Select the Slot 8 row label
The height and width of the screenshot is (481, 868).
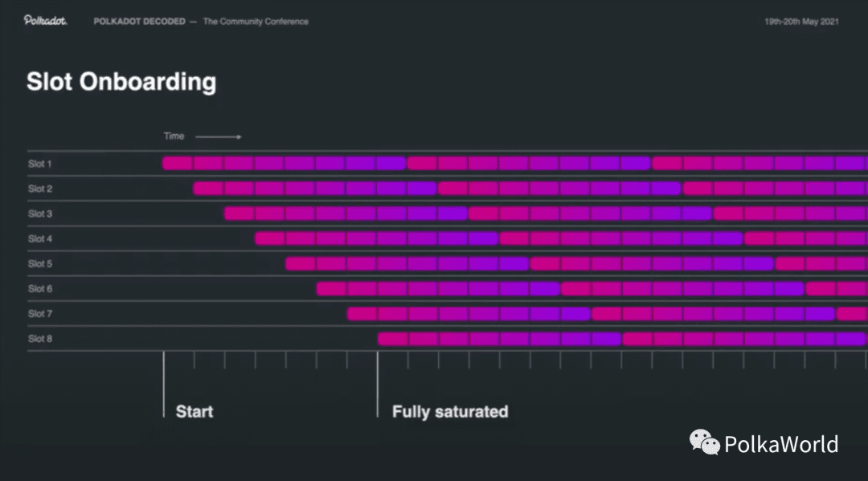point(40,338)
